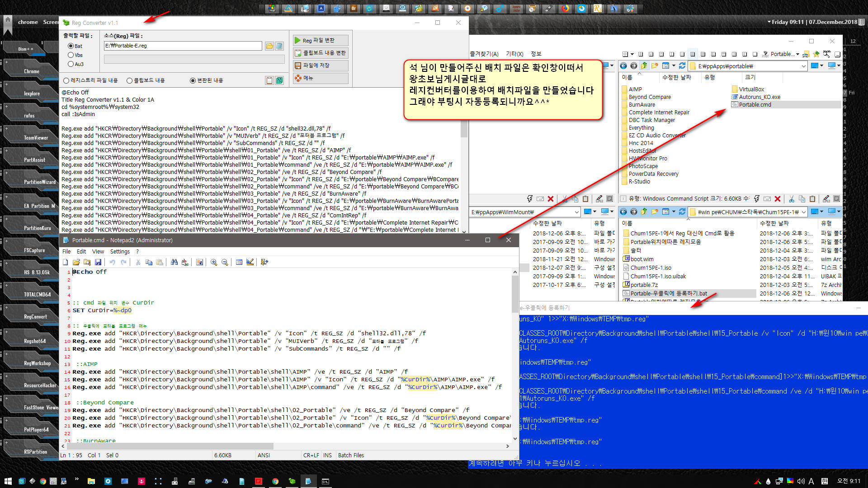
Task: Click Back arrow in E:\ppApps\portable pane
Action: click(x=623, y=66)
